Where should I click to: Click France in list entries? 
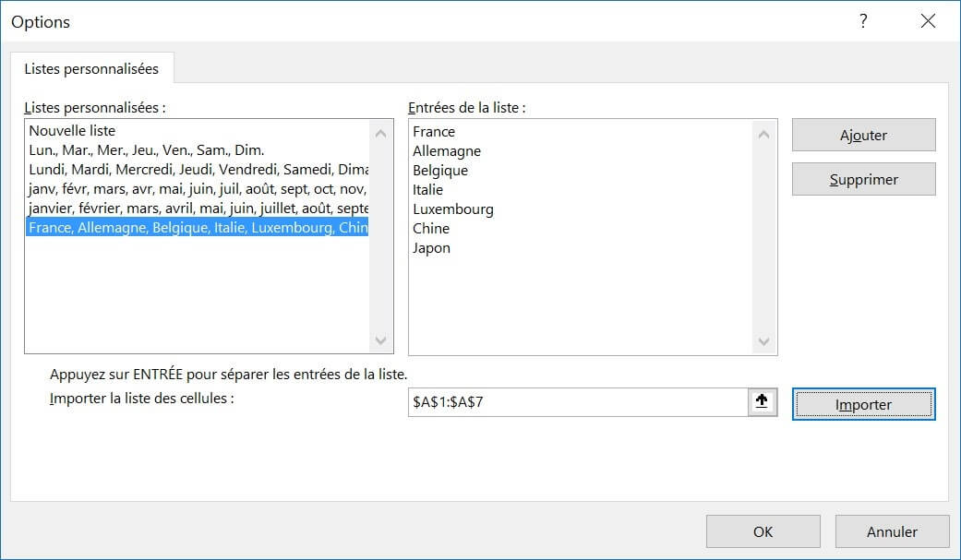point(434,132)
